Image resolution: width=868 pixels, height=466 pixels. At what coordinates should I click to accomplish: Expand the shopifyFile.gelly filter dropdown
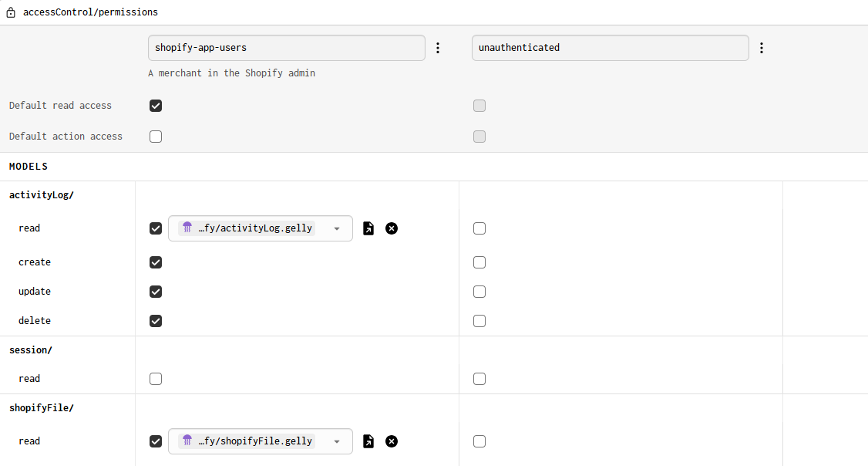(337, 441)
